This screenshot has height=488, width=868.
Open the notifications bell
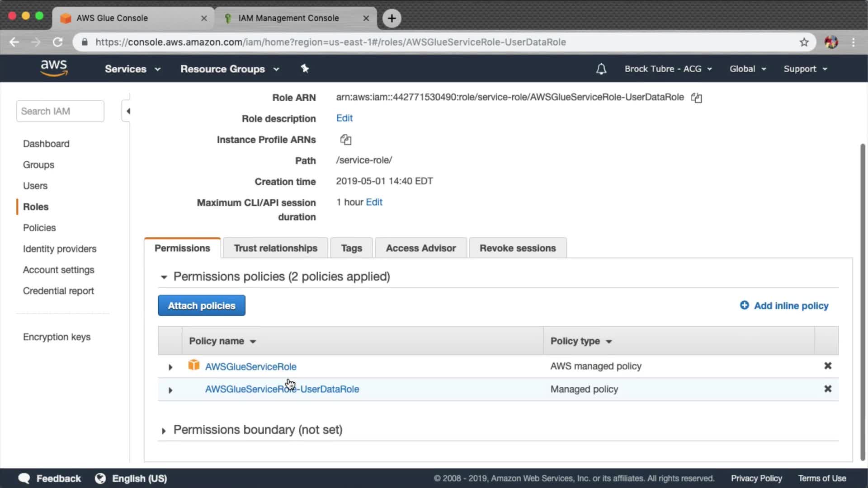pyautogui.click(x=601, y=69)
